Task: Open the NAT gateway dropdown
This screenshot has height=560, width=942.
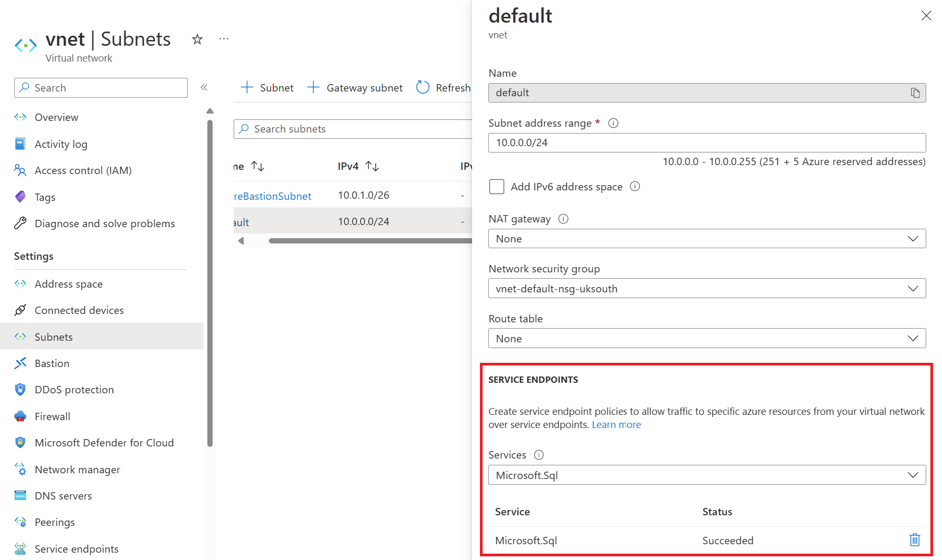Action: (707, 239)
